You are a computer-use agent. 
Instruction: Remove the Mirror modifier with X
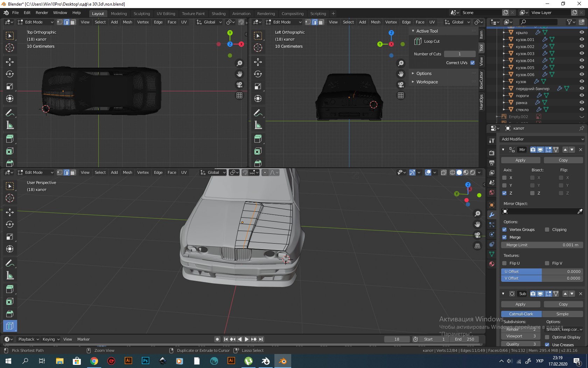click(x=581, y=150)
